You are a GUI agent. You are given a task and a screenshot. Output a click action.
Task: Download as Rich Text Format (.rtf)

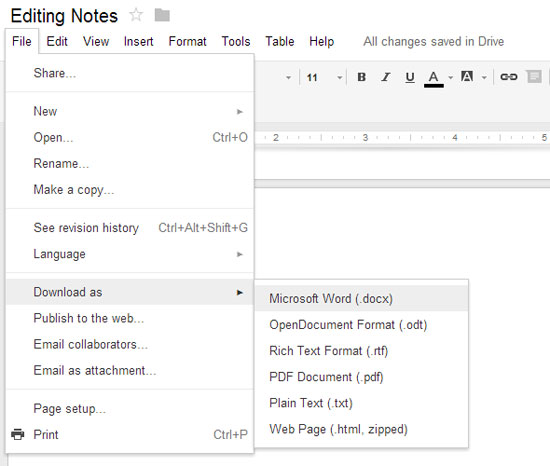coord(361,351)
